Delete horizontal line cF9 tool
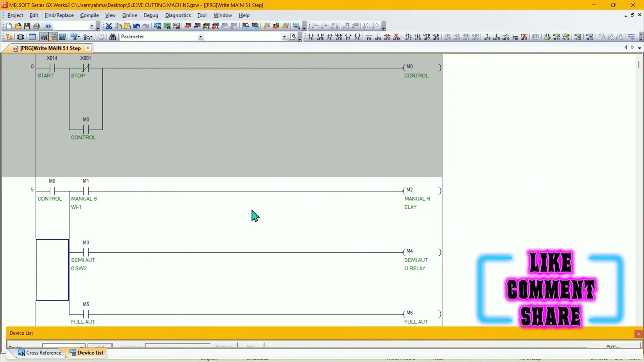 click(387, 37)
